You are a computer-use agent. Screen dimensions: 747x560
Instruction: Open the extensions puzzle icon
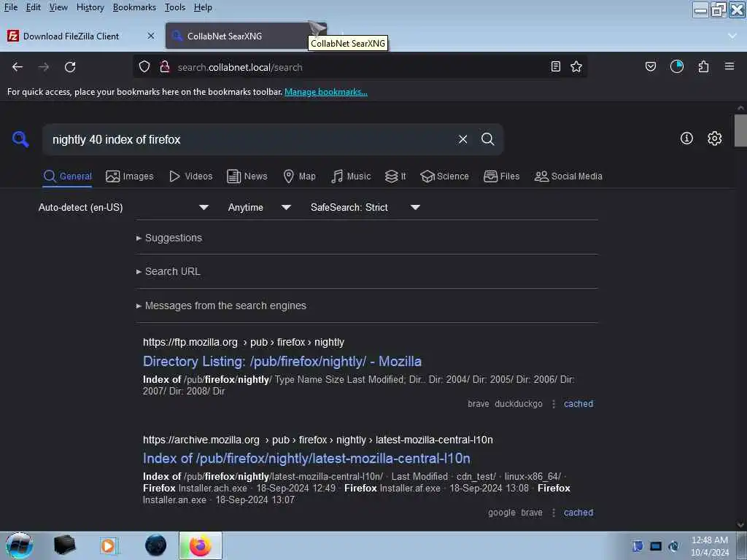coord(704,66)
